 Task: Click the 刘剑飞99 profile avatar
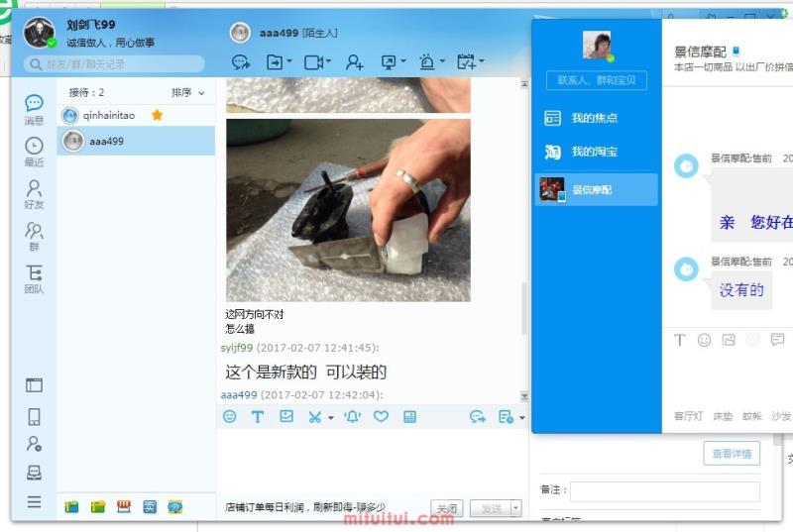(39, 33)
